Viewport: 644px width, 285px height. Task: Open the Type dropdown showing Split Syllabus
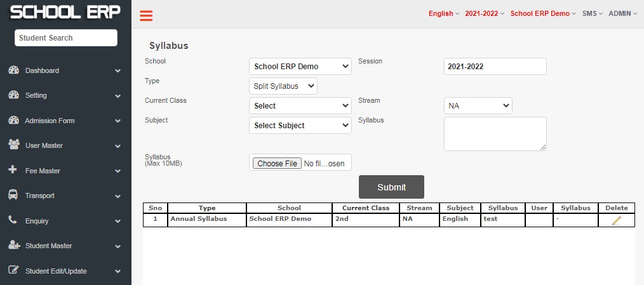(283, 86)
